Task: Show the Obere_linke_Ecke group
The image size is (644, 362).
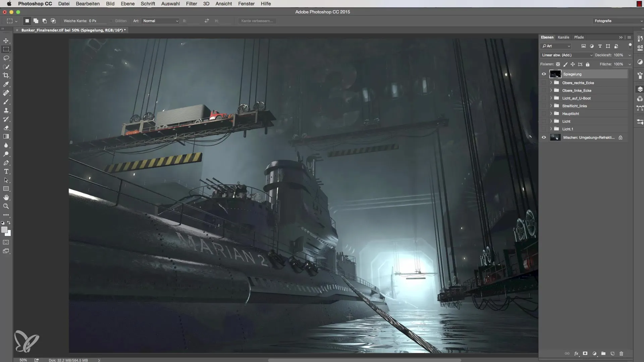Action: click(544, 90)
